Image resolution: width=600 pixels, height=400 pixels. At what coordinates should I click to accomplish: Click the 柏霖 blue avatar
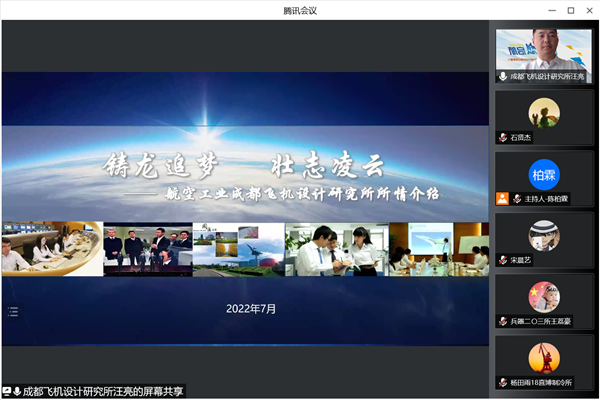[x=544, y=173]
